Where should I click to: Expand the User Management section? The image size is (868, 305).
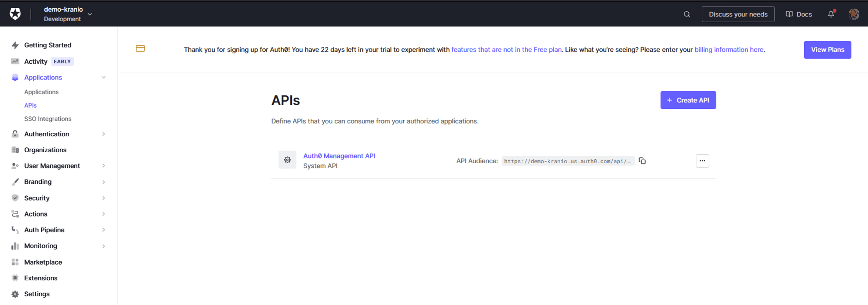(x=103, y=166)
